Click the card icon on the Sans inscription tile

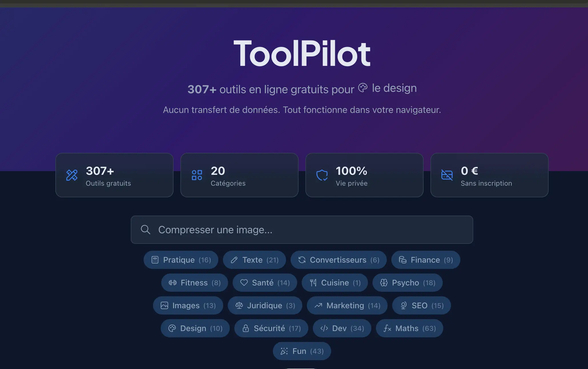pos(447,175)
